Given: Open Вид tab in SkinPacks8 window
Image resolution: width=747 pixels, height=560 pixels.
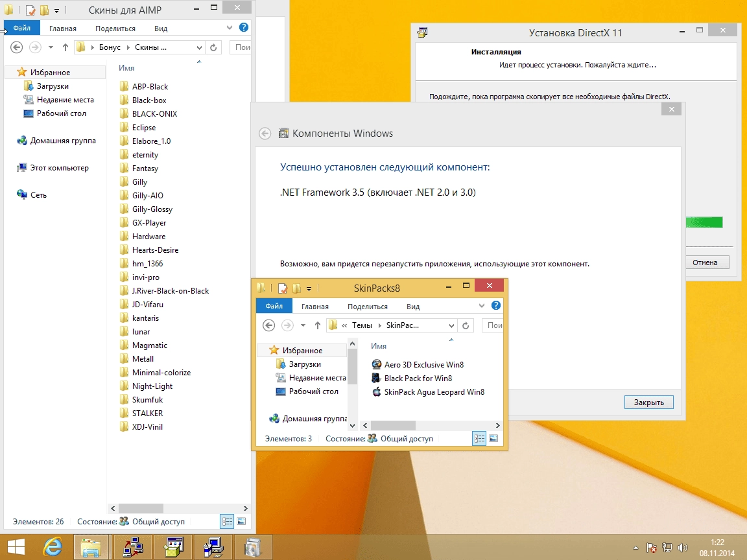Looking at the screenshot, I should click(413, 307).
